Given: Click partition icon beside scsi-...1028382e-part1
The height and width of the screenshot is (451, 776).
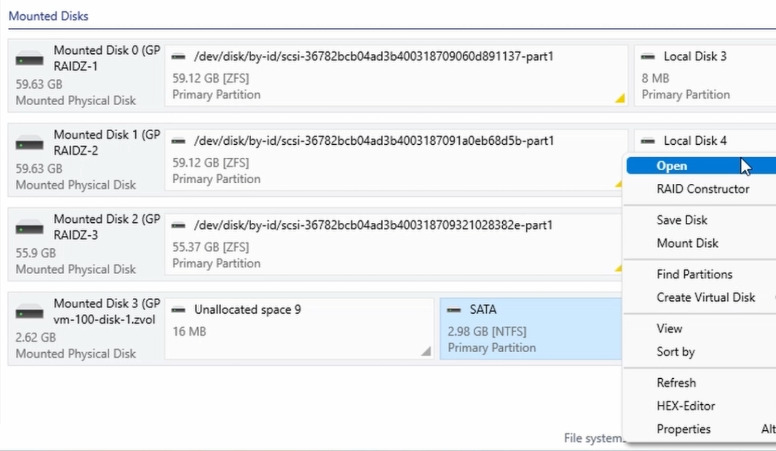Looking at the screenshot, I should coord(178,226).
